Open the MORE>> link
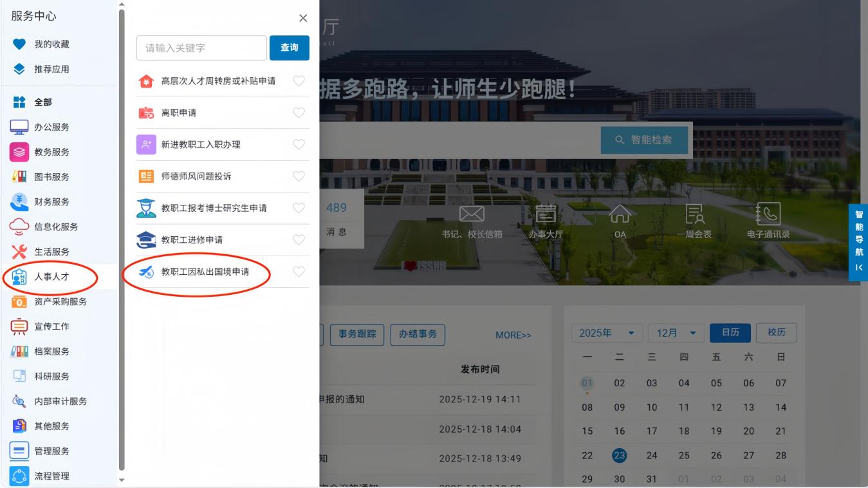The height and width of the screenshot is (488, 868). pos(513,335)
